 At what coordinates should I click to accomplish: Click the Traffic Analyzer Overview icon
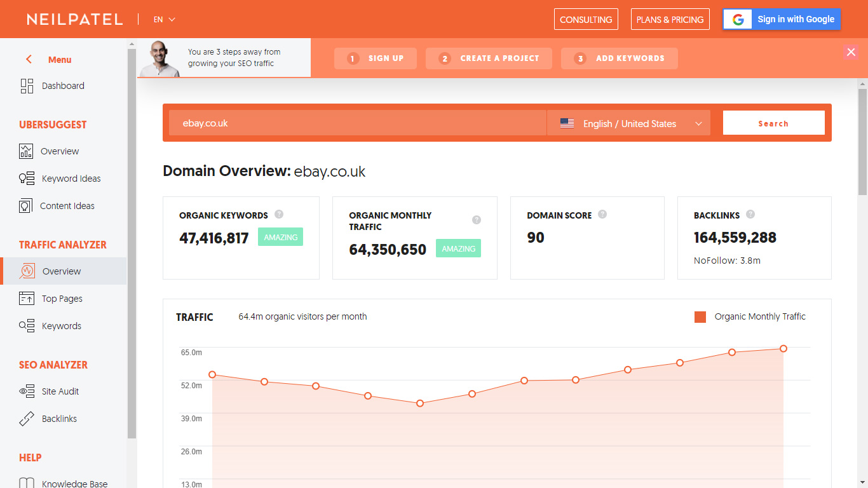coord(27,271)
